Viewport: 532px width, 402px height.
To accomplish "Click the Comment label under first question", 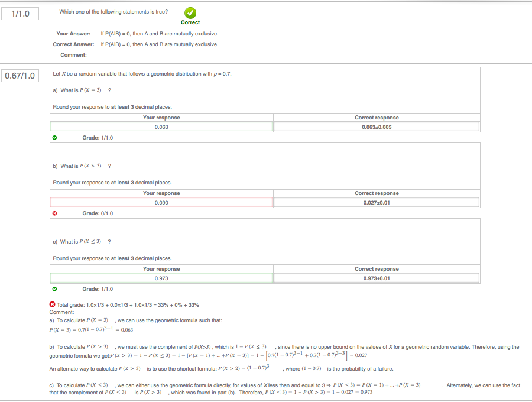I will tap(73, 55).
